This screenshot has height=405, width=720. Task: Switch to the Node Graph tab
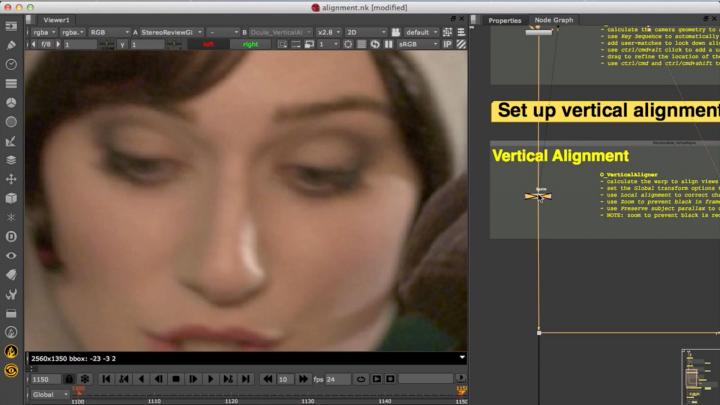pos(553,20)
